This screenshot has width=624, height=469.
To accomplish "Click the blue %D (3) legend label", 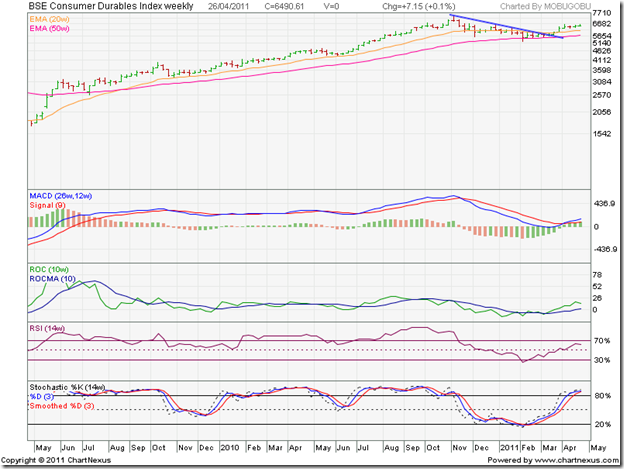I will pyautogui.click(x=41, y=397).
